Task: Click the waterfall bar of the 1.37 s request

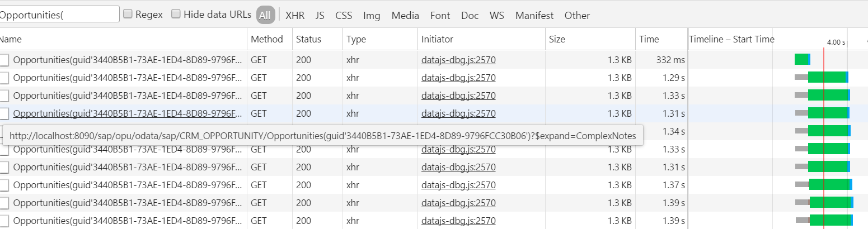Action: (x=824, y=184)
